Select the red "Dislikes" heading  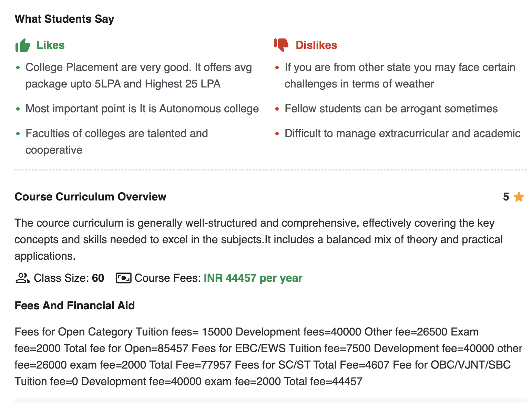point(316,45)
